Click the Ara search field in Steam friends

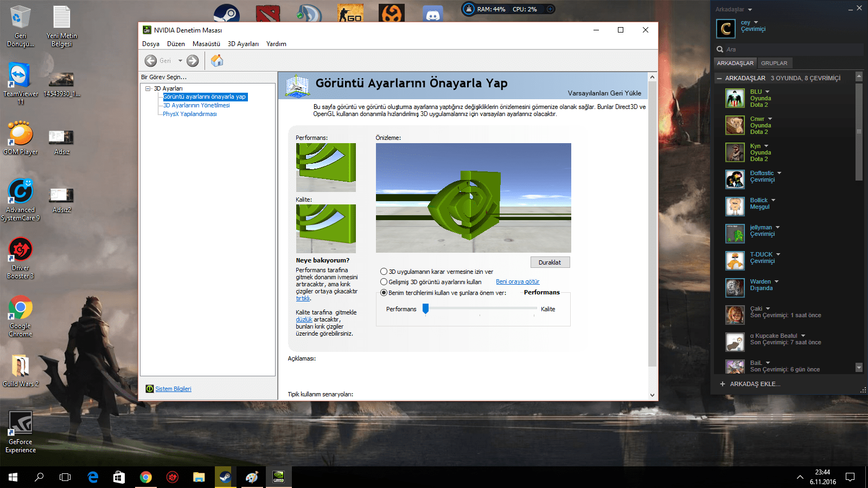[788, 49]
